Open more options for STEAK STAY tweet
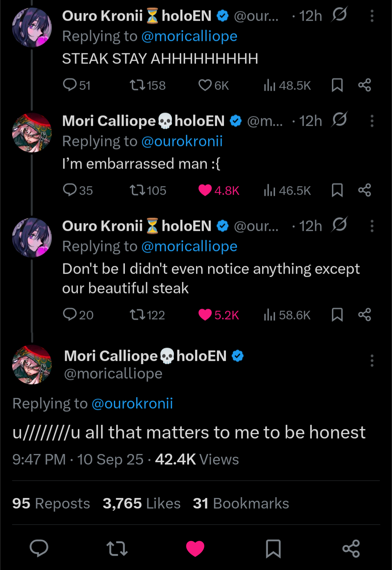 point(372,16)
